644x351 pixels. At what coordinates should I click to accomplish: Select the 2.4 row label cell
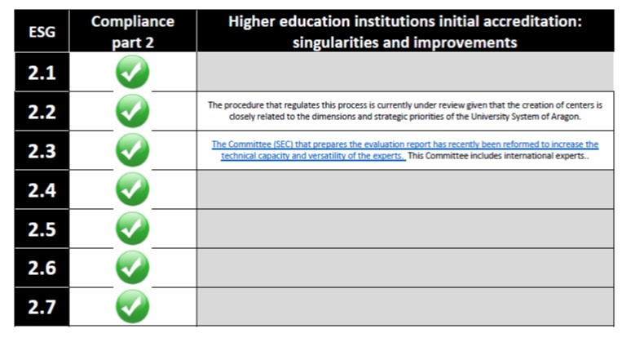point(42,189)
